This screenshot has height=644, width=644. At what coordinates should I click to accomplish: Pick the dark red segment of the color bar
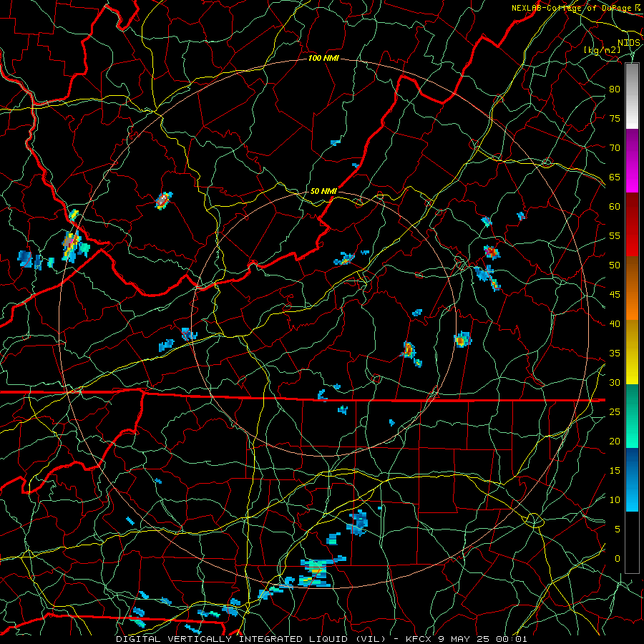[x=632, y=225]
